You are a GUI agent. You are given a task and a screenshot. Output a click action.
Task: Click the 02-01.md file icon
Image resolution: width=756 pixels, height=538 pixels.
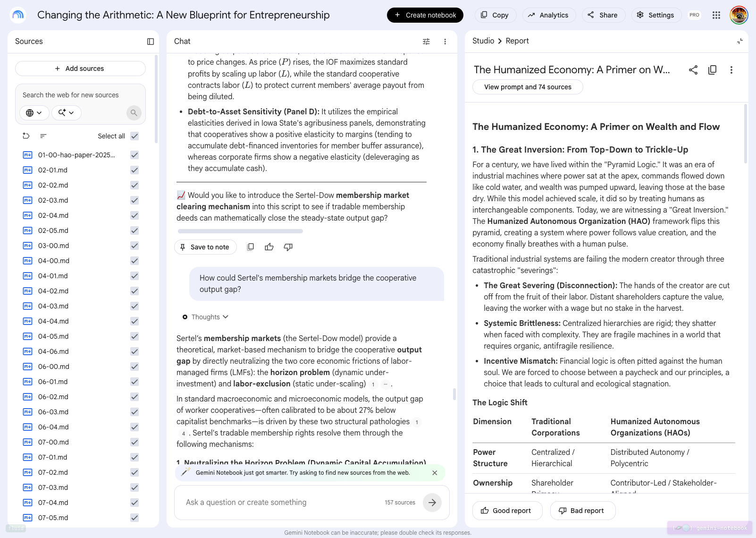pyautogui.click(x=28, y=170)
